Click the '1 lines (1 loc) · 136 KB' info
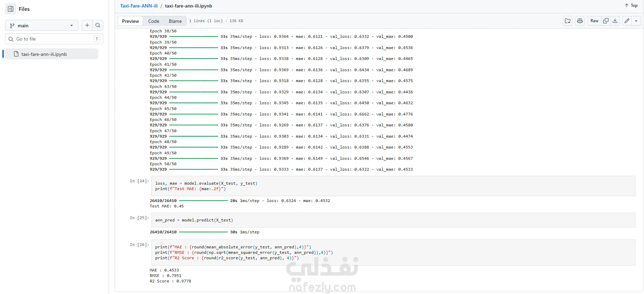644x294 pixels. point(216,21)
